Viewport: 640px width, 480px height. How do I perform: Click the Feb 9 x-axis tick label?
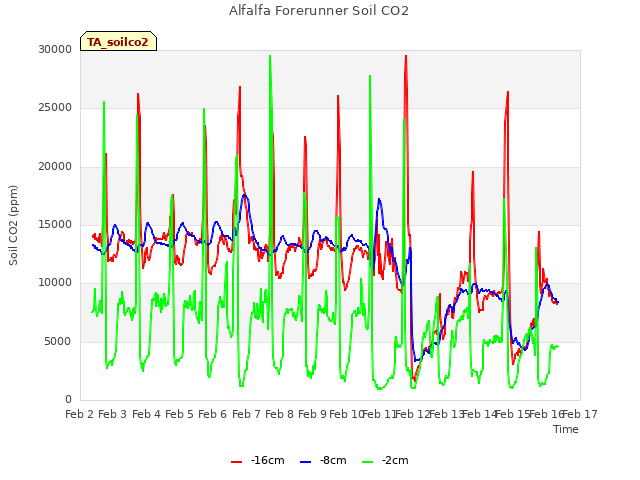pyautogui.click(x=312, y=414)
